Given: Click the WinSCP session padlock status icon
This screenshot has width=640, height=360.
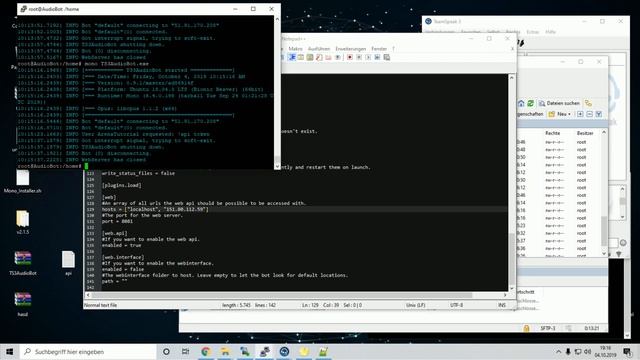Looking at the screenshot, I should [x=526, y=328].
